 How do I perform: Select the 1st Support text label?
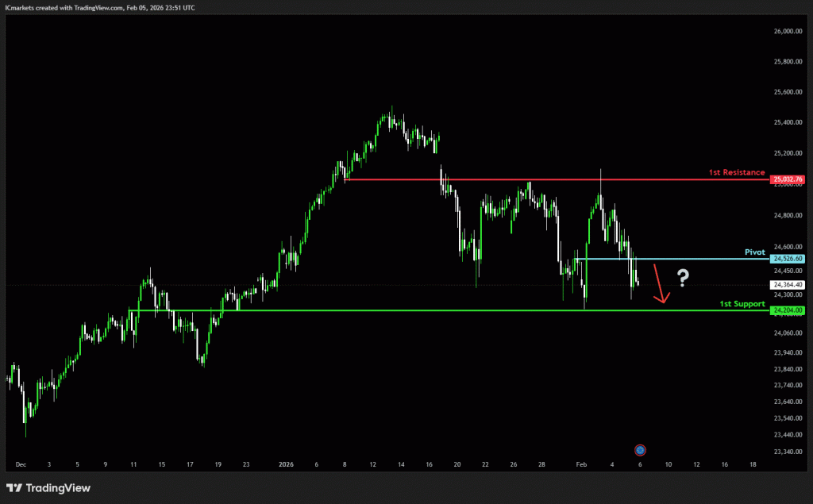point(742,304)
